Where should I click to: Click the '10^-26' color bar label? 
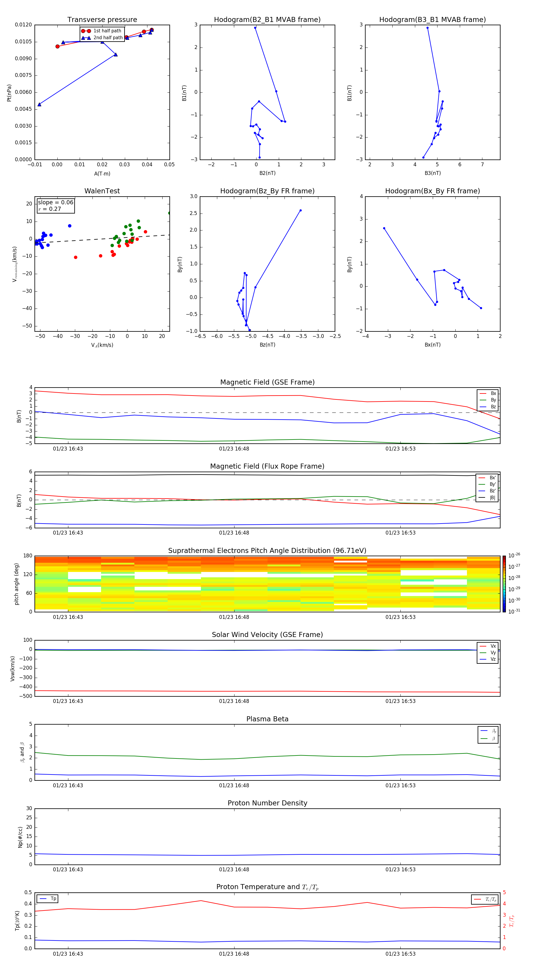[514, 555]
